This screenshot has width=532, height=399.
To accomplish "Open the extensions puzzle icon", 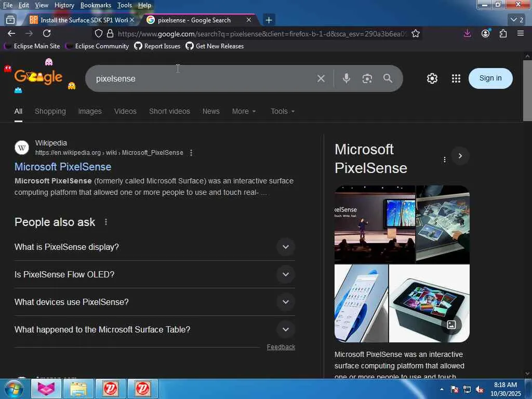I will pos(503,33).
